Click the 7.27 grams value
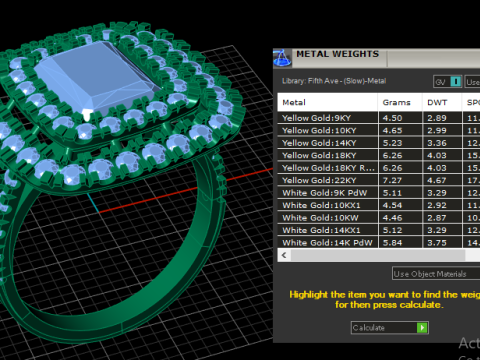Viewport: 480px width, 360px height. [392, 180]
